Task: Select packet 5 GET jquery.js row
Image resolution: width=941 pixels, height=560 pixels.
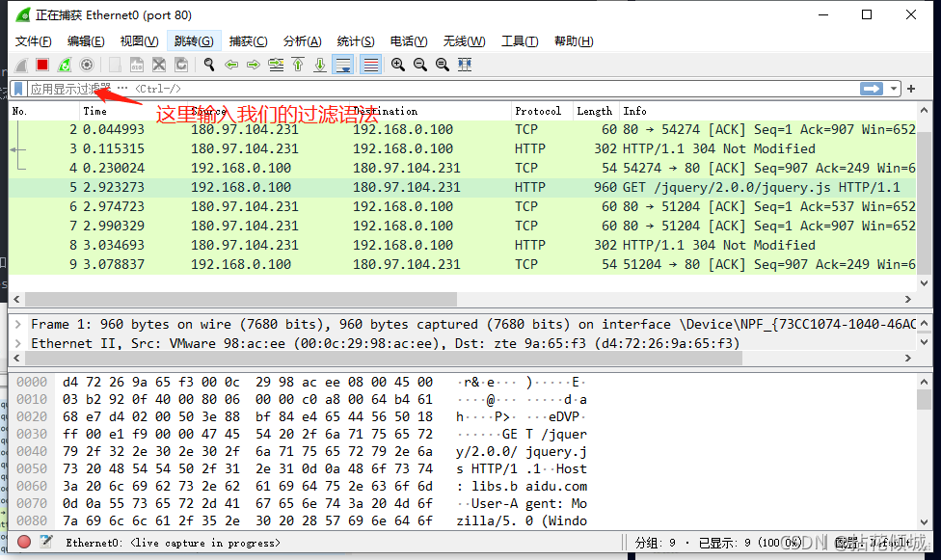Action: point(463,187)
